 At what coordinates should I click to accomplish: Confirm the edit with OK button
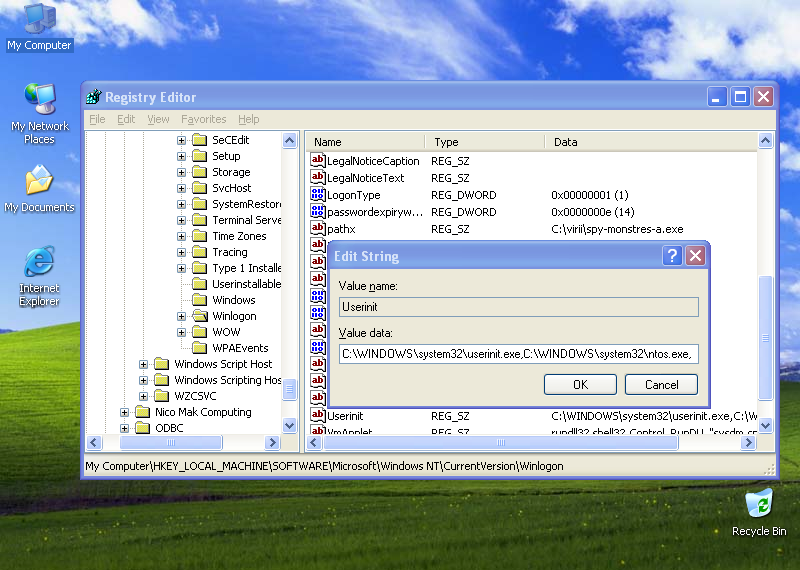pyautogui.click(x=580, y=384)
